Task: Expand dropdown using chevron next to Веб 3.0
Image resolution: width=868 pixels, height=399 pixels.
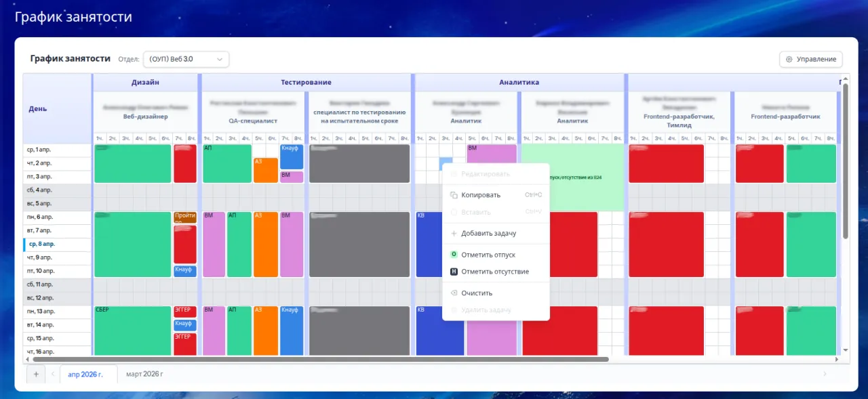Action: (x=220, y=60)
